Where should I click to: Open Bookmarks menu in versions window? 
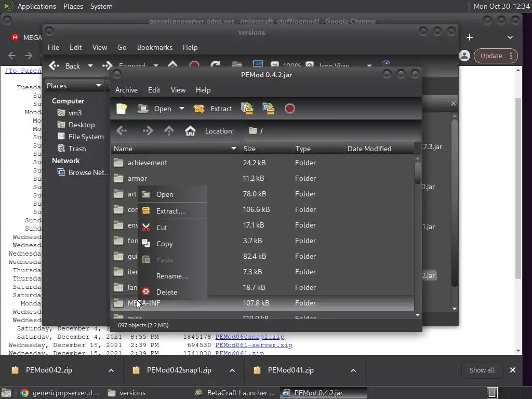click(155, 47)
